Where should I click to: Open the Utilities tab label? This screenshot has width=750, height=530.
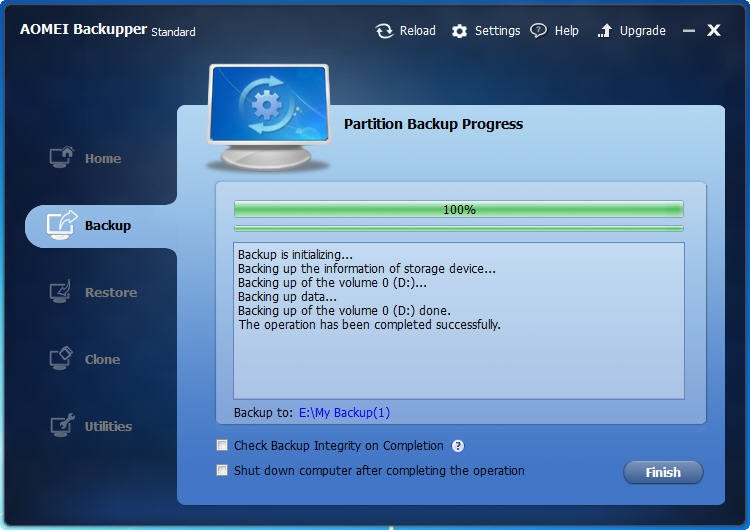coord(108,426)
